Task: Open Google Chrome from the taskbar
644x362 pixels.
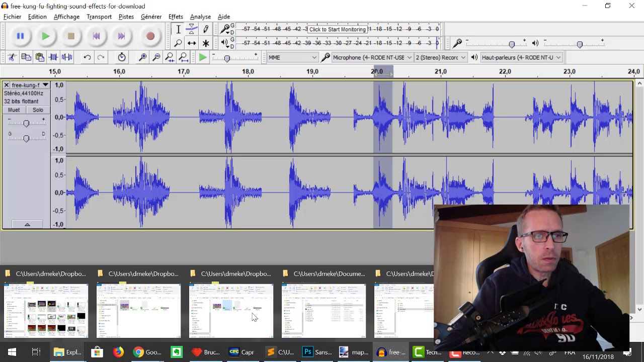Action: click(147, 352)
